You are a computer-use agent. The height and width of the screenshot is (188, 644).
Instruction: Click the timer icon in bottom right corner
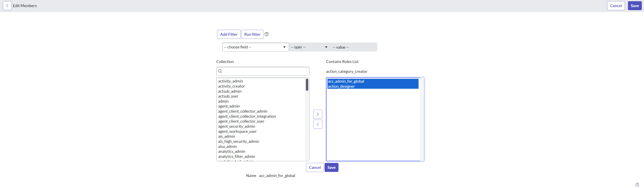637,184
